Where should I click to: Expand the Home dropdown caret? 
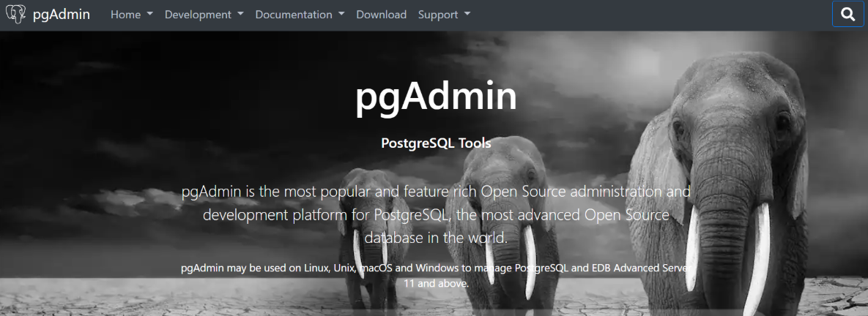click(x=149, y=15)
